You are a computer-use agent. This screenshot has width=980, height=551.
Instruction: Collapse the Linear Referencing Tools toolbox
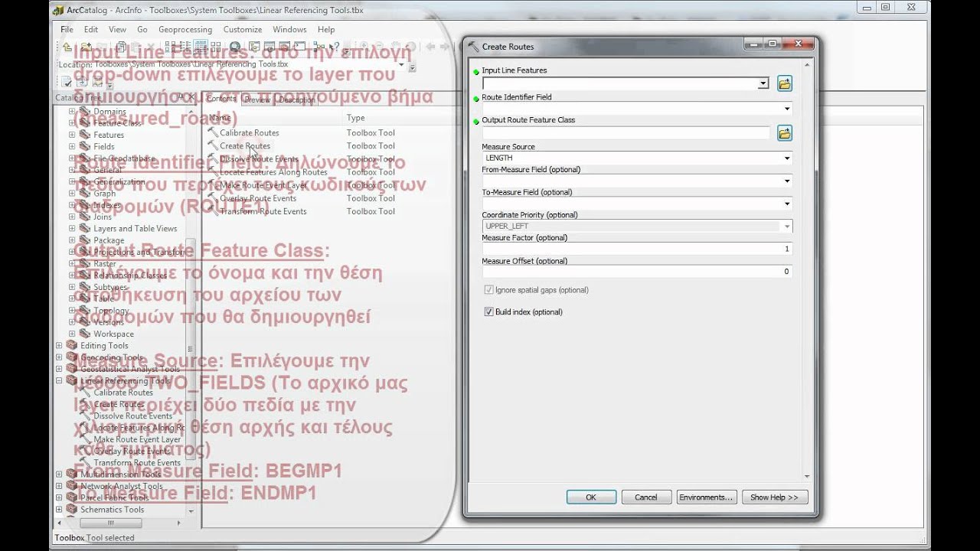59,380
